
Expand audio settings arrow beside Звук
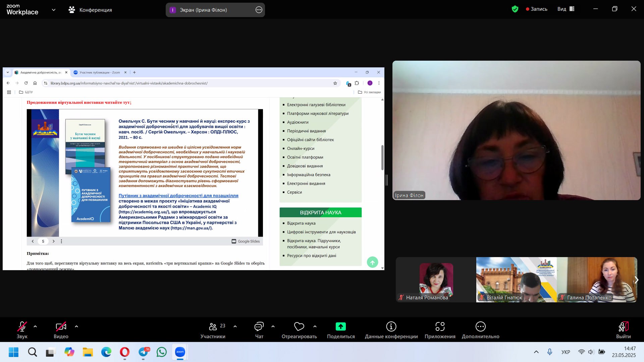pos(35,326)
